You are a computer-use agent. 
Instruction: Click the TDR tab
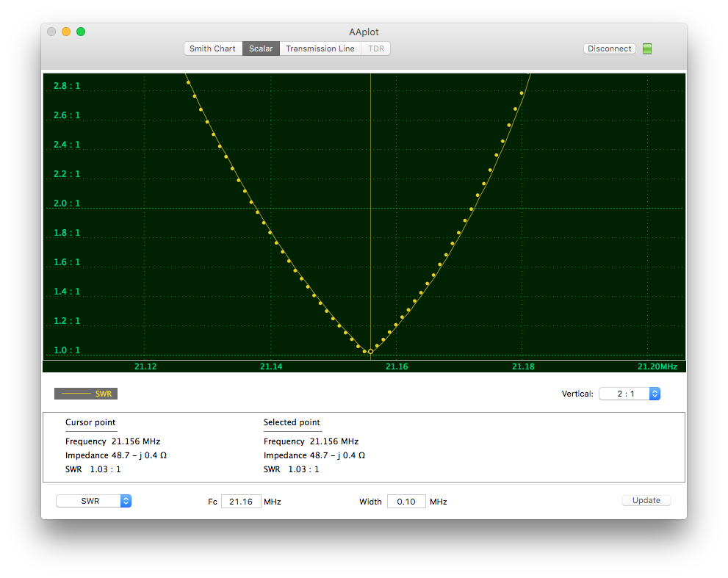pos(375,48)
